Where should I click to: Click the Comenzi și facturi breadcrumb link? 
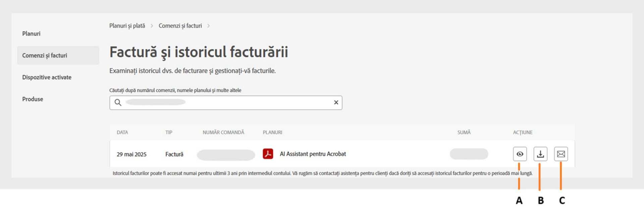(180, 26)
